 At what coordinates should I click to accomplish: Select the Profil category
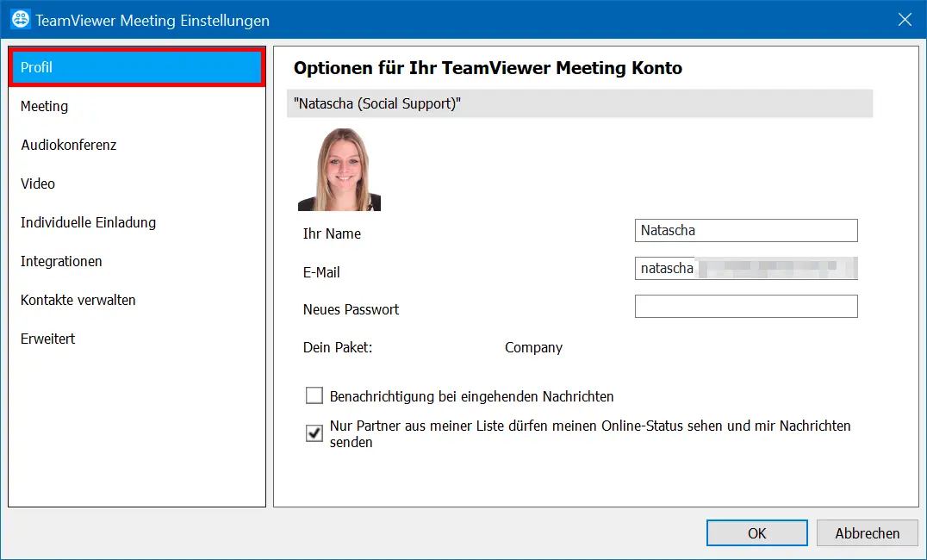pos(137,67)
